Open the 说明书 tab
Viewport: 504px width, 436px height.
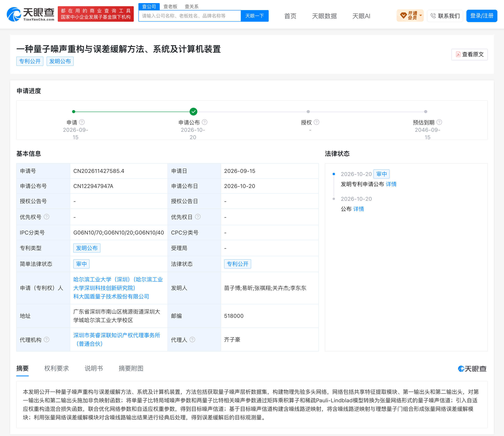[94, 368]
